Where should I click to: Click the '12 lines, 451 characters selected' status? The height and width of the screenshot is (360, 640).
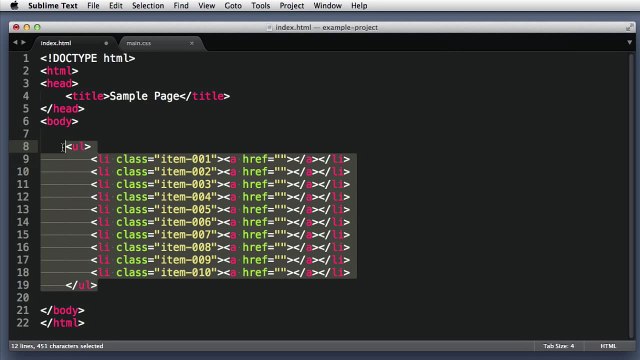point(57,346)
